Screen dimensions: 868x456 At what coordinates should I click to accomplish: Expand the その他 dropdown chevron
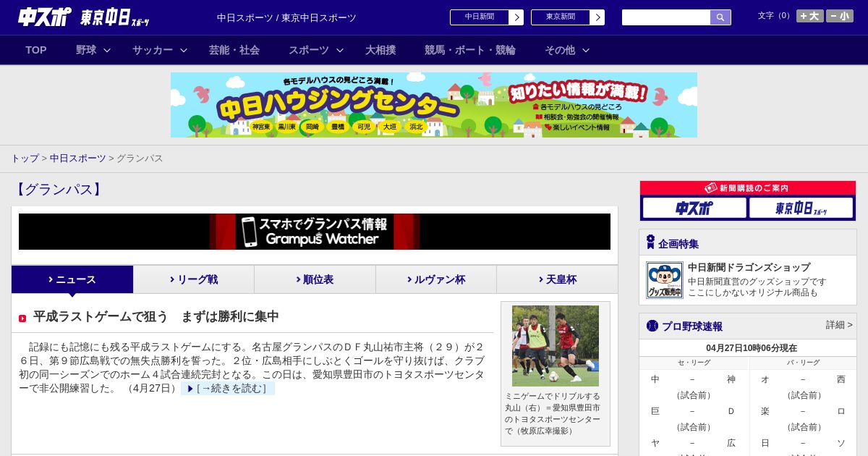tap(586, 50)
